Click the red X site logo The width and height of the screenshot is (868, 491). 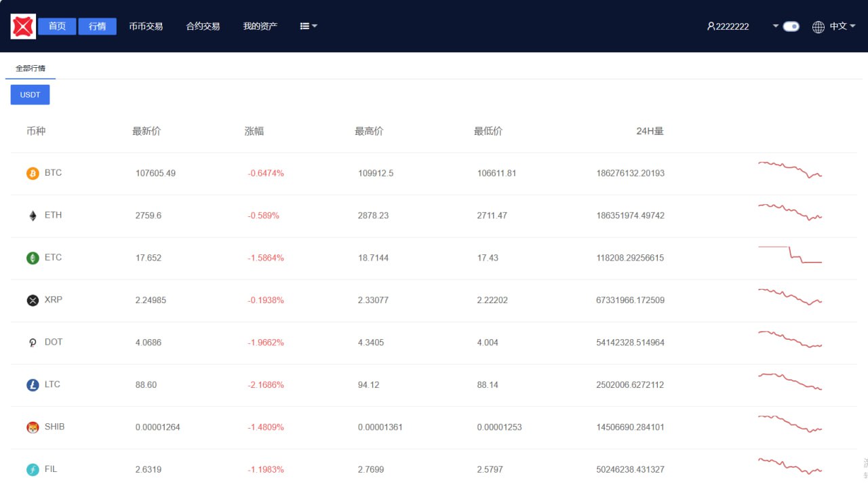(23, 26)
